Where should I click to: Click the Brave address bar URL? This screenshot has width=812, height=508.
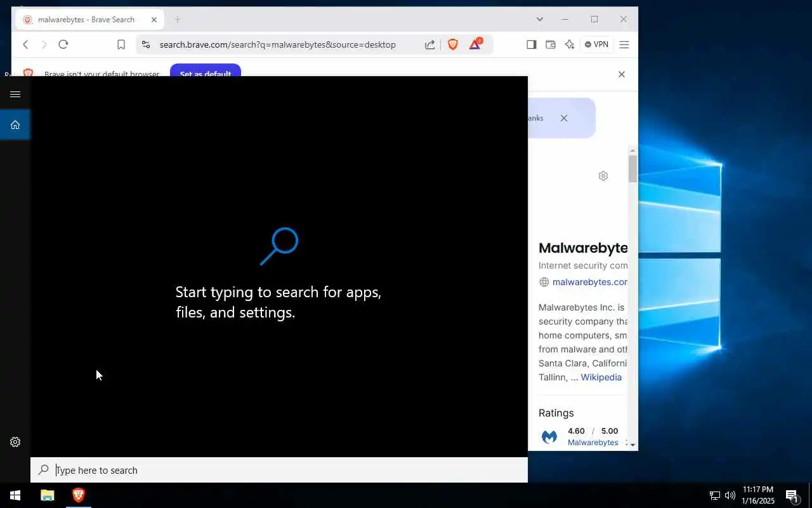click(277, 44)
